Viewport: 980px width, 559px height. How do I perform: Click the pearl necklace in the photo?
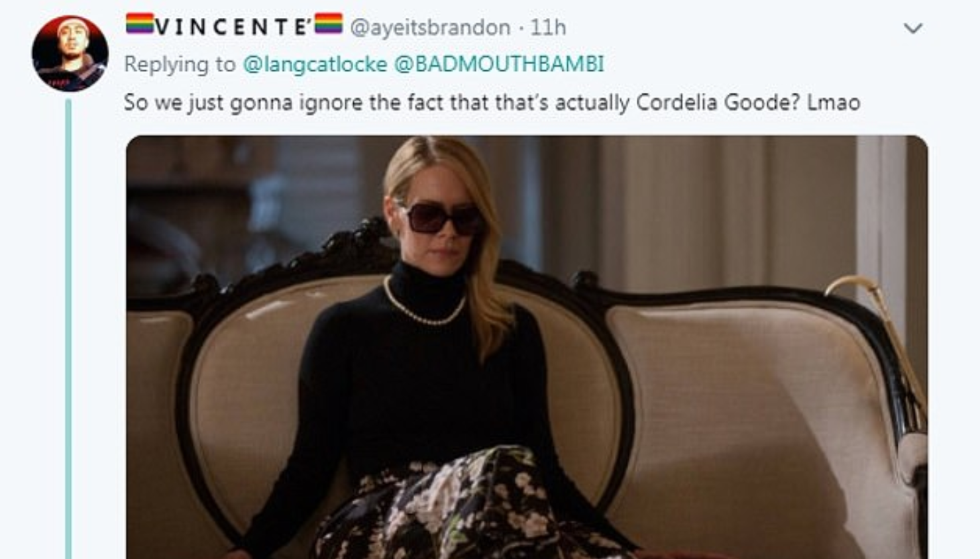pos(424,307)
